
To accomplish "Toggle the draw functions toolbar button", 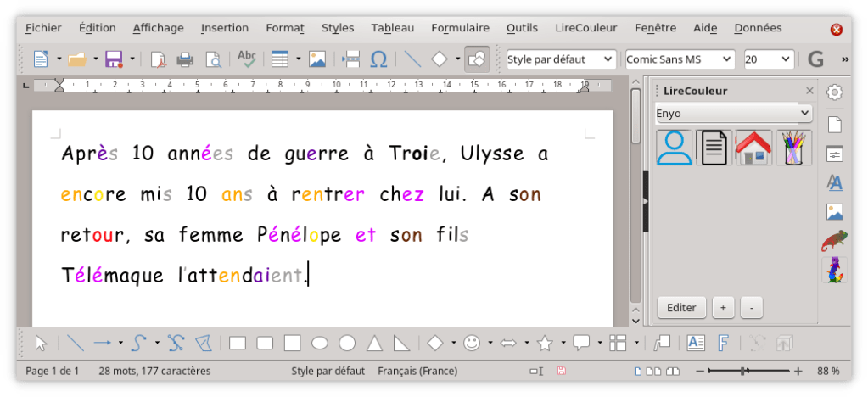I will click(x=477, y=59).
